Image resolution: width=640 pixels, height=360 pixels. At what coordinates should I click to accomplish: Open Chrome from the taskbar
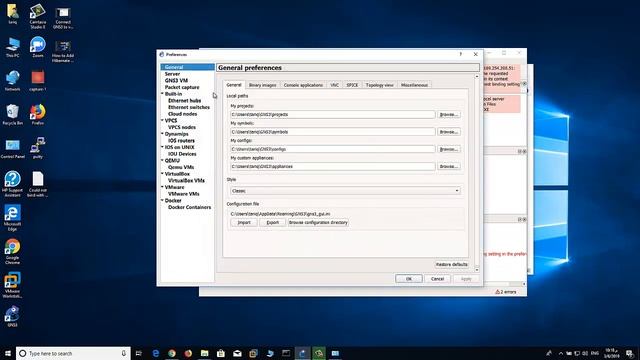point(172,353)
